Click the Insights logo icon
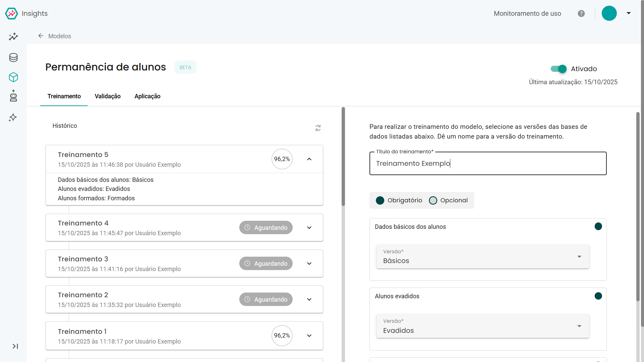Screen dimensions: 644x362 11,13
